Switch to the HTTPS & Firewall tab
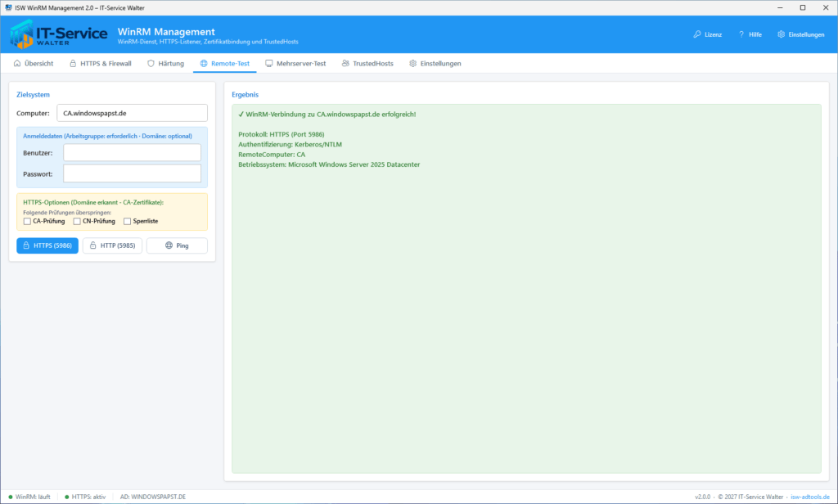The height and width of the screenshot is (504, 838). point(101,63)
